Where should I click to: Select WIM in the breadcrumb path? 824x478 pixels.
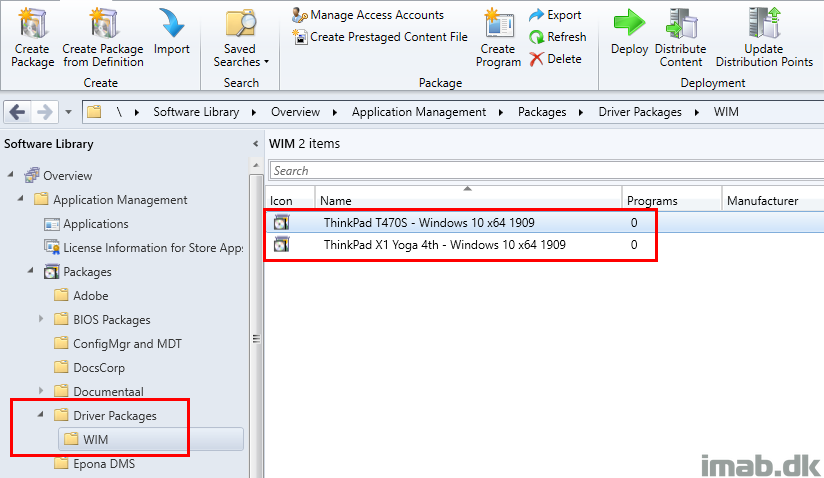(x=726, y=112)
